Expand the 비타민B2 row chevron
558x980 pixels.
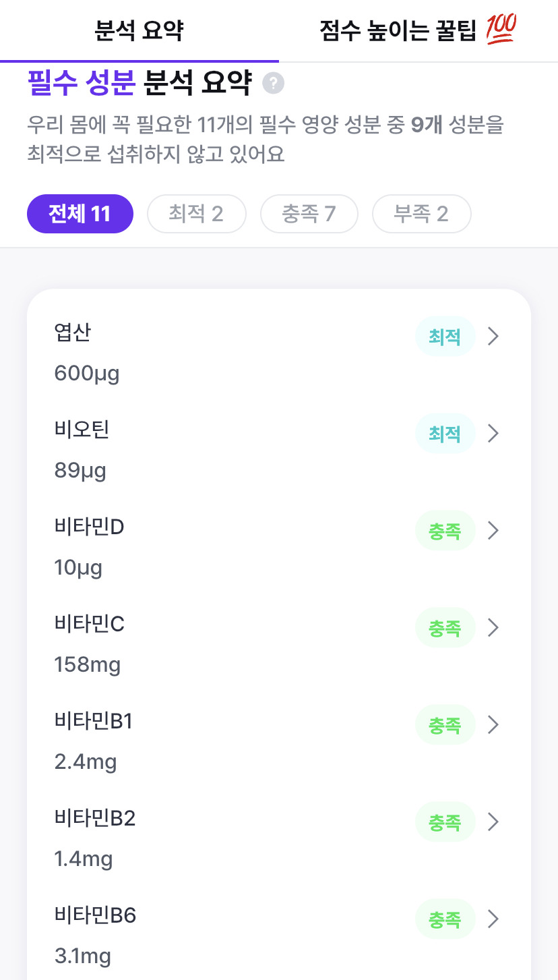coord(493,822)
